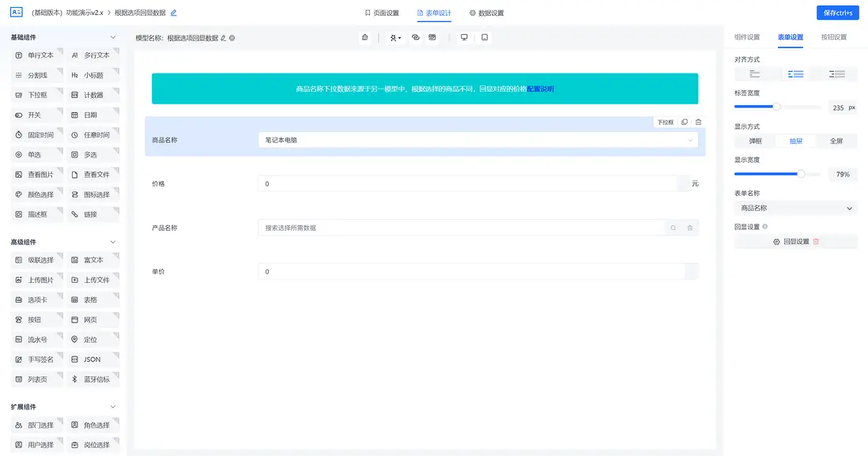Add 部门选择 component
Screen dimensions: 868x456
point(37,425)
